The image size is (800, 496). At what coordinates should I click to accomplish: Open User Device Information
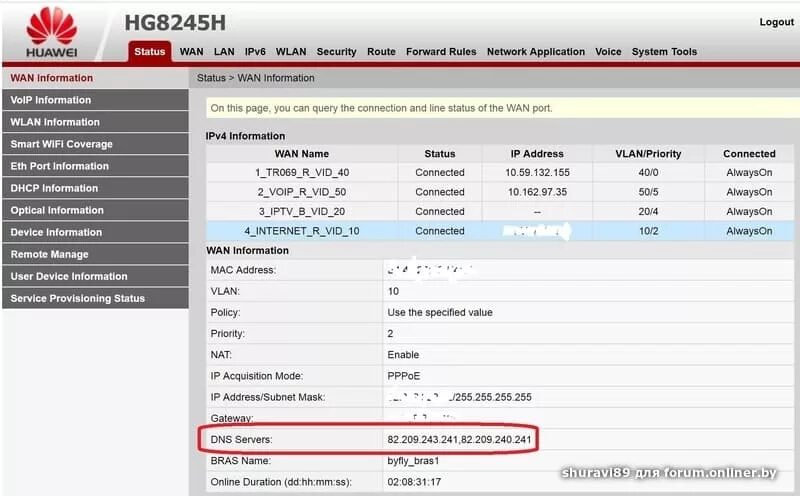95,276
